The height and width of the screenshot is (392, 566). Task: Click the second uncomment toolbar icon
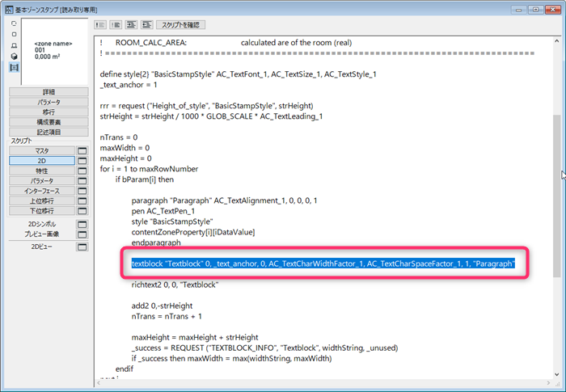click(x=116, y=24)
